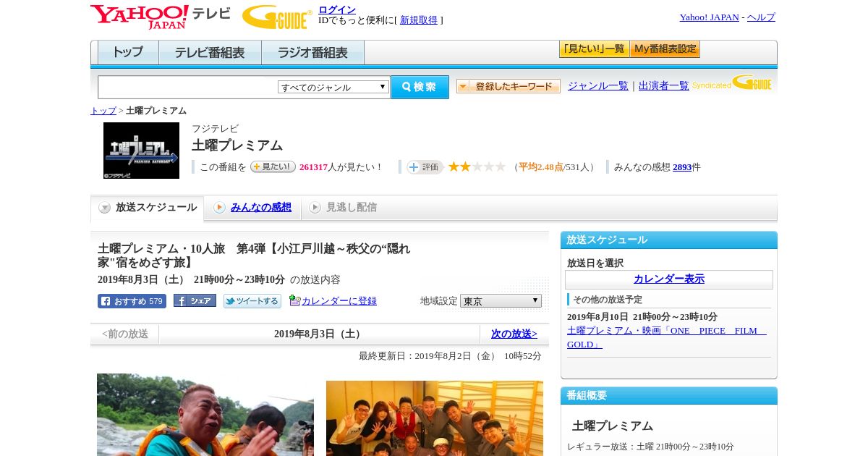Click the カレンダー表示 link
868x456 pixels.
click(669, 279)
